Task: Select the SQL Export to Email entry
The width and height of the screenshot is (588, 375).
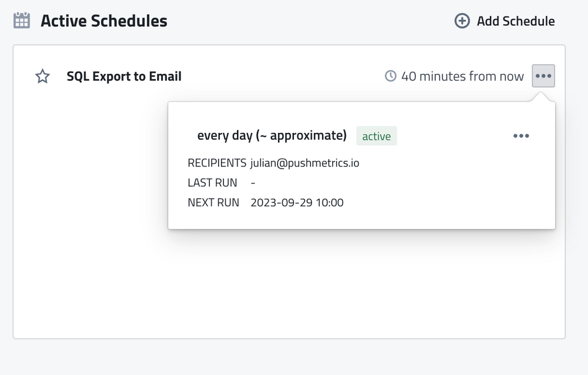Action: tap(124, 76)
